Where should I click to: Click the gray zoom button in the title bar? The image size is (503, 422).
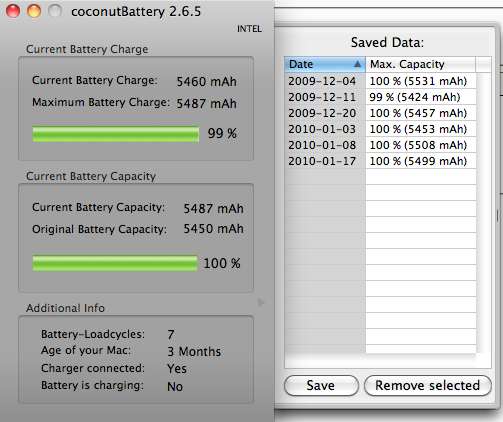(55, 11)
